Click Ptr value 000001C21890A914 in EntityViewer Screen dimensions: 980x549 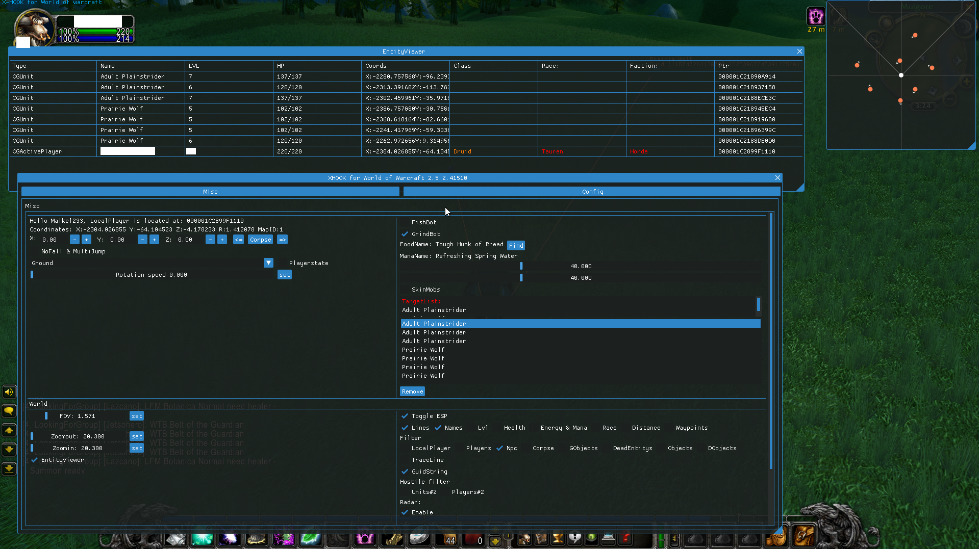coord(746,76)
